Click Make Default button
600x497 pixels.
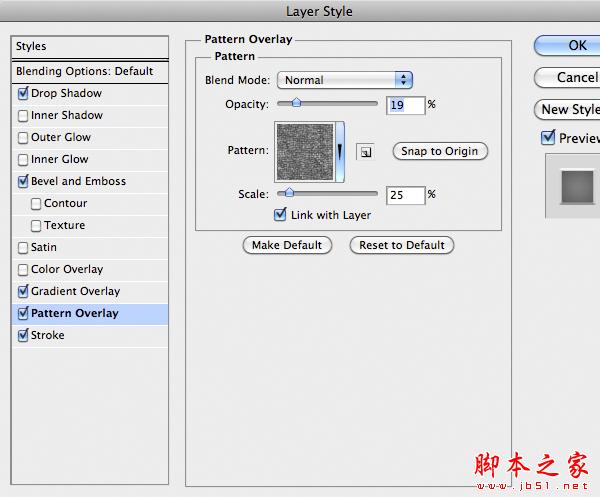[287, 245]
